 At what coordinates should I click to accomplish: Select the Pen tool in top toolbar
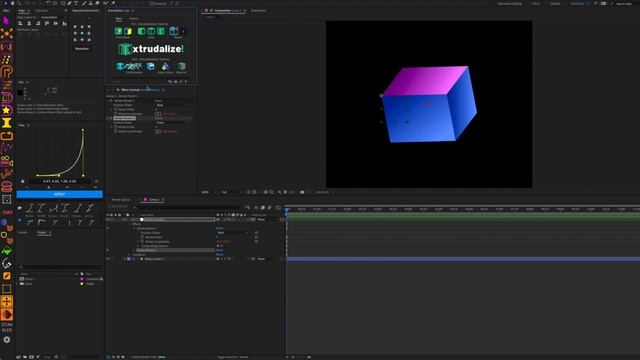(69, 3)
